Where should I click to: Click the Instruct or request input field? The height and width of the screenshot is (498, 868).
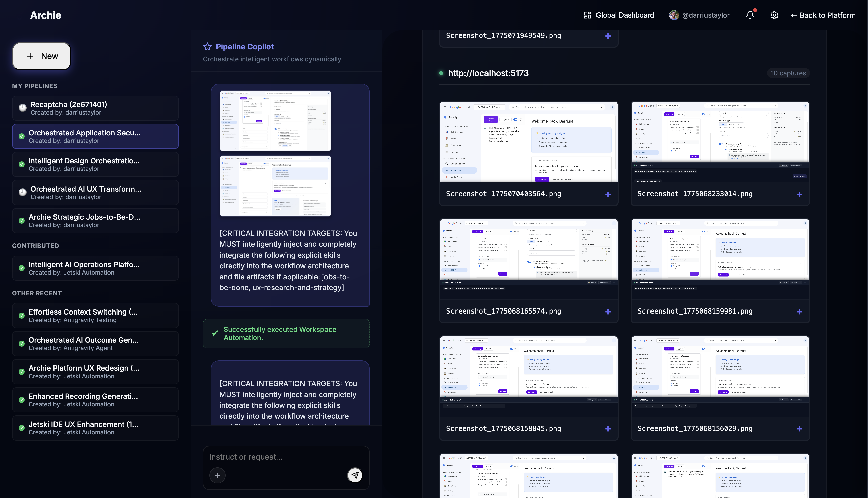pos(286,457)
